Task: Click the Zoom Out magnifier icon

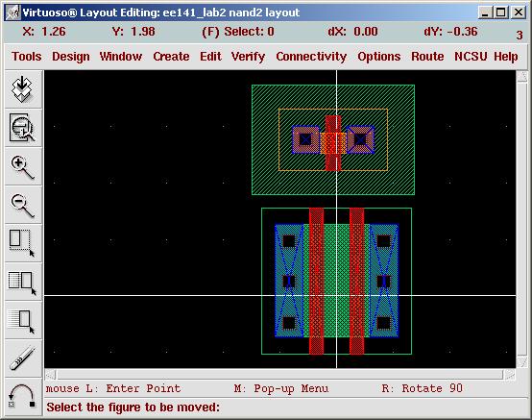Action: [22, 206]
